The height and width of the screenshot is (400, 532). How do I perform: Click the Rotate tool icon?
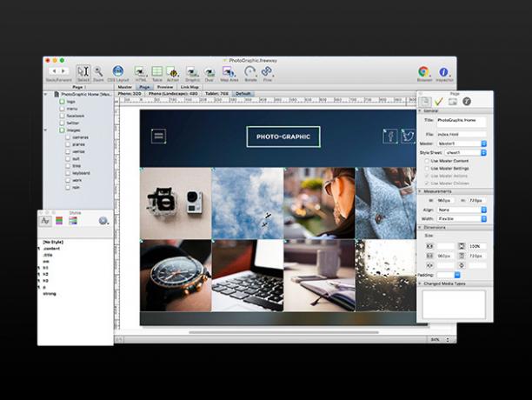pyautogui.click(x=250, y=73)
